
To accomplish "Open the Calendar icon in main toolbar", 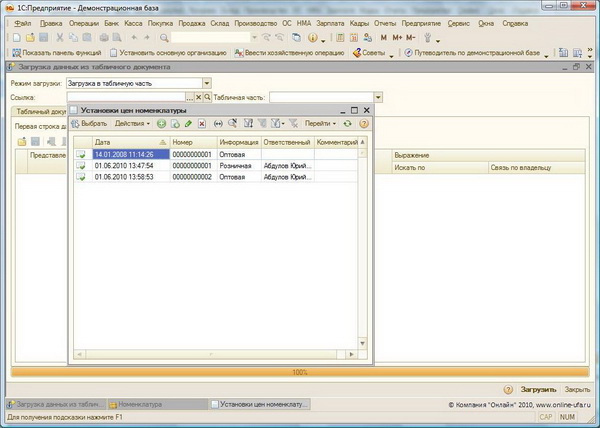I will (x=354, y=37).
